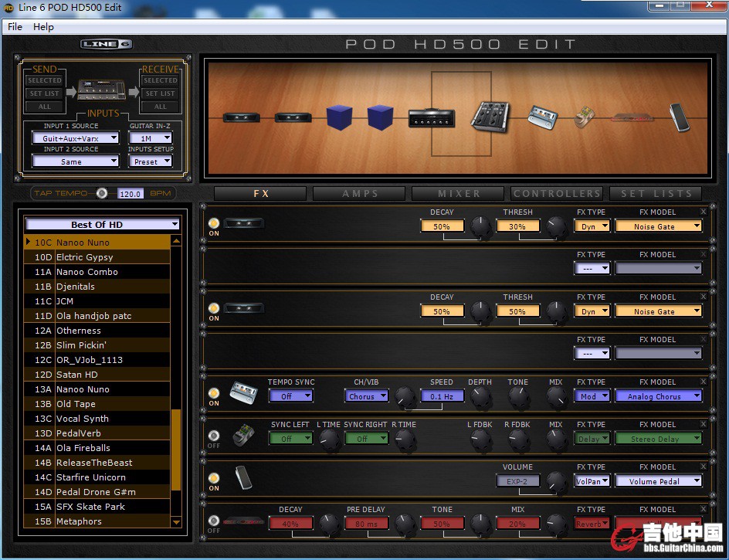Select the Stereo Delay pedal in signal chain
Viewport: 729px width, 560px height.
click(x=584, y=117)
